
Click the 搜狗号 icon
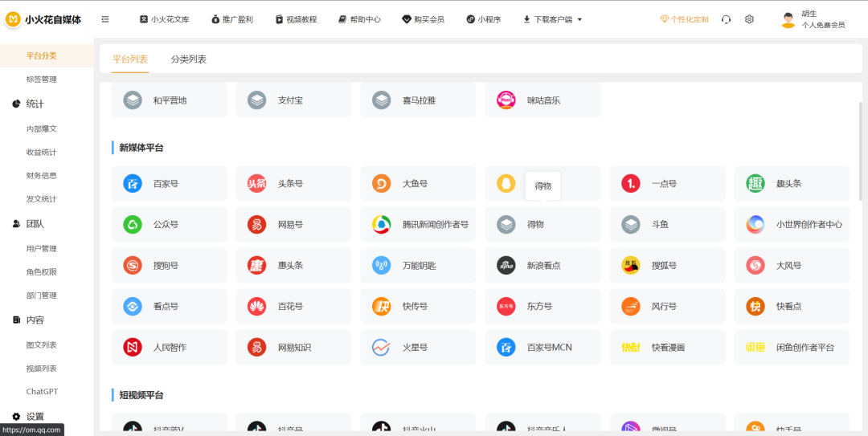point(133,266)
